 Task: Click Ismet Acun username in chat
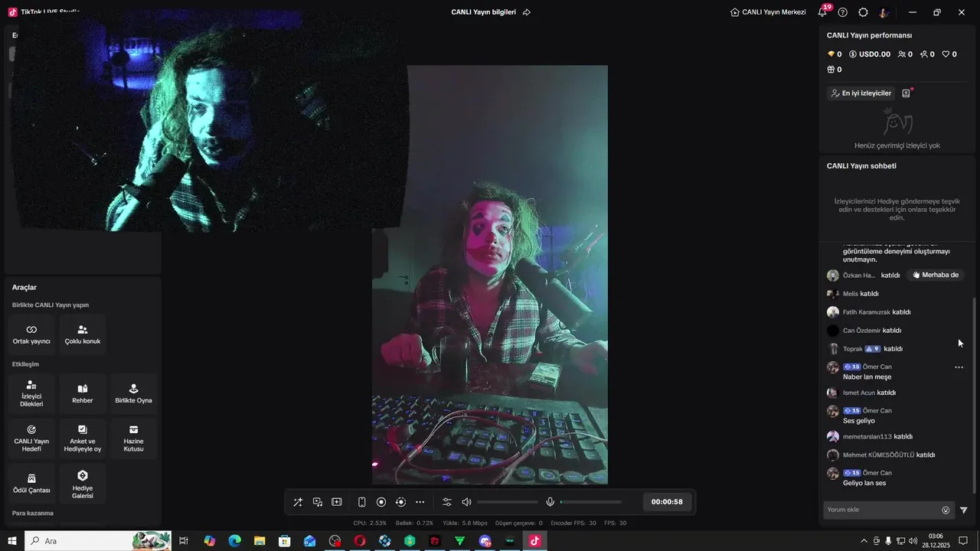coord(859,393)
